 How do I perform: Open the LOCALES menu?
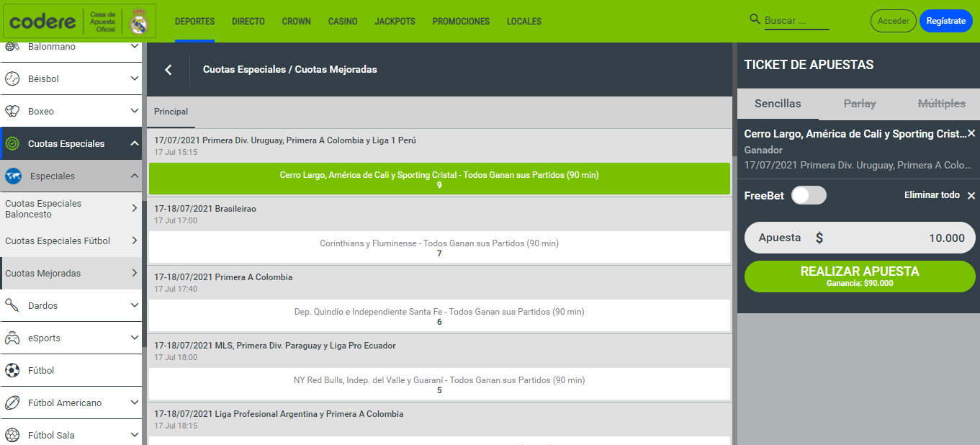524,22
